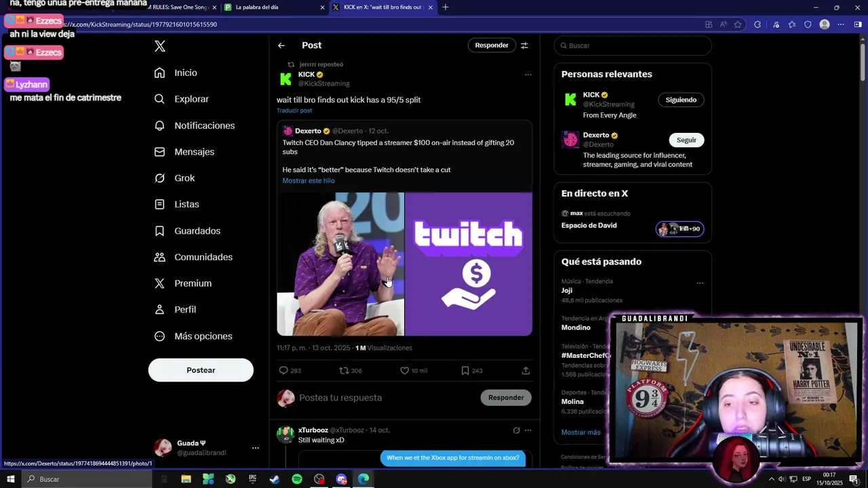Open Comunidades in the sidebar
This screenshot has height=488, width=868.
[x=193, y=257]
